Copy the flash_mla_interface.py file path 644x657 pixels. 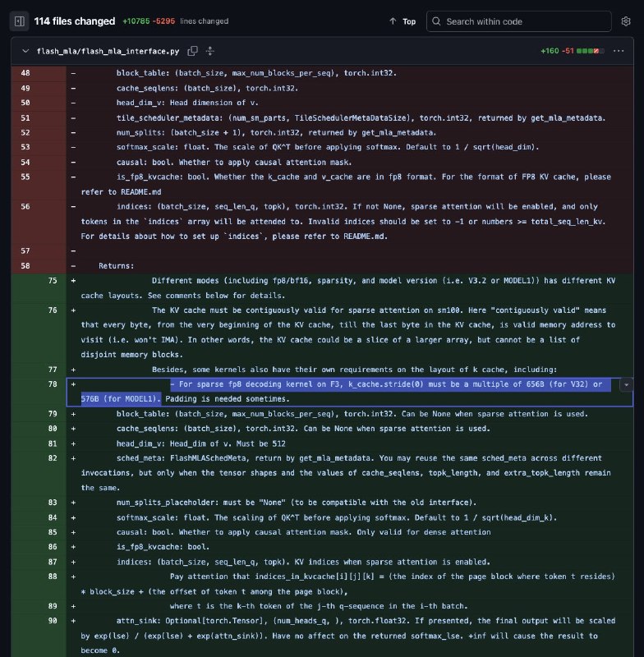click(194, 50)
